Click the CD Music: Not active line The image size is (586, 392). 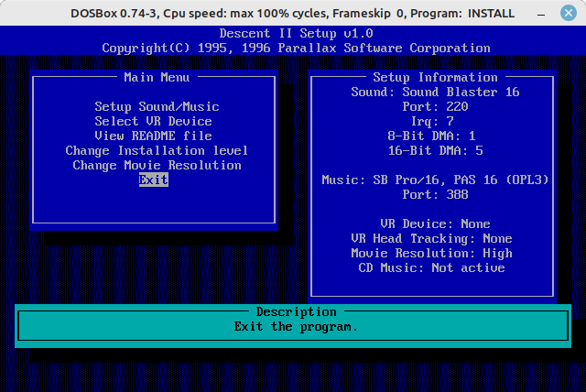[x=431, y=268]
